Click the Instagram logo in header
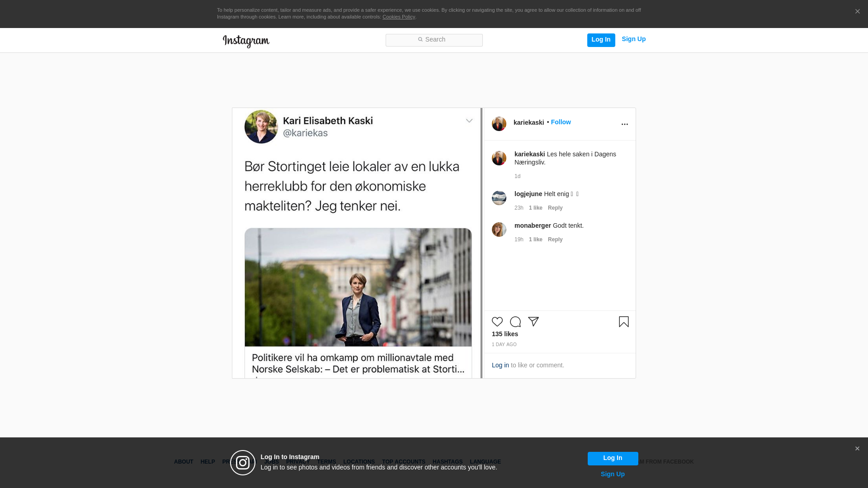This screenshot has height=488, width=868. [x=246, y=41]
